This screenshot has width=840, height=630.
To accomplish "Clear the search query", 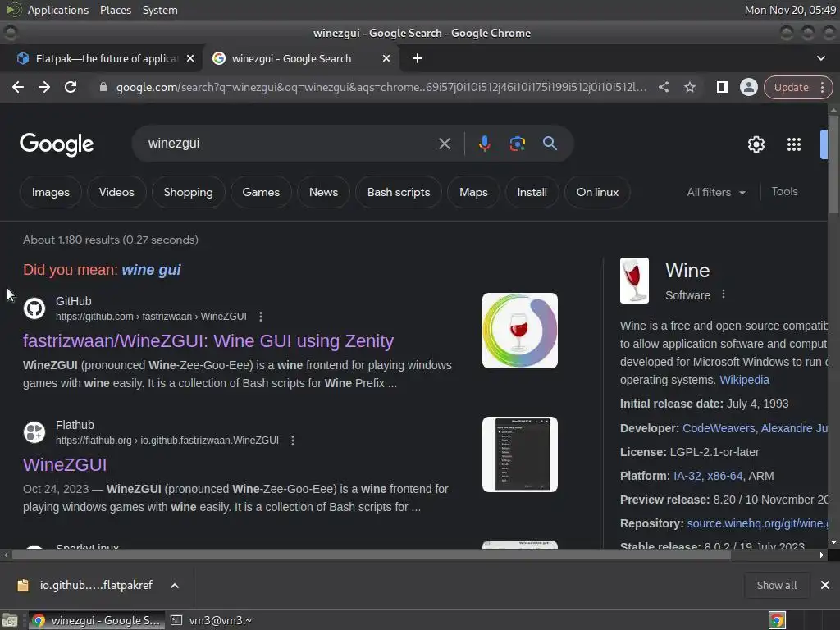I will (444, 144).
